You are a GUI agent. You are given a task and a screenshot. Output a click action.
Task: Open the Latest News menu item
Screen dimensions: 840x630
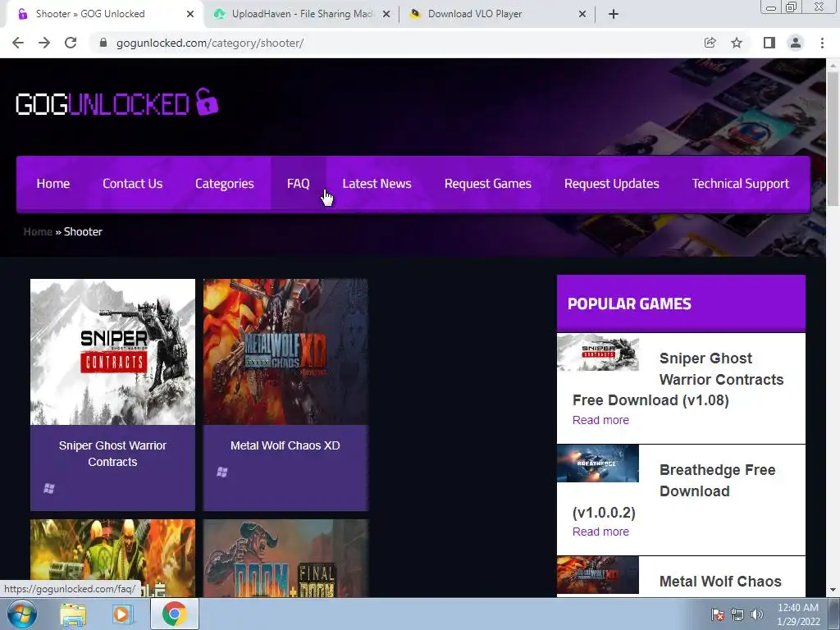[x=377, y=184]
